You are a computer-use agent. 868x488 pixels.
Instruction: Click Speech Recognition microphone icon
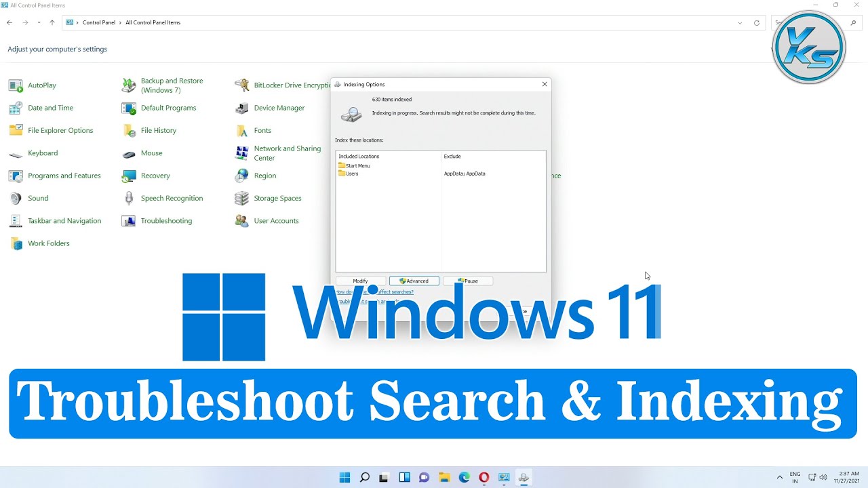(x=129, y=198)
